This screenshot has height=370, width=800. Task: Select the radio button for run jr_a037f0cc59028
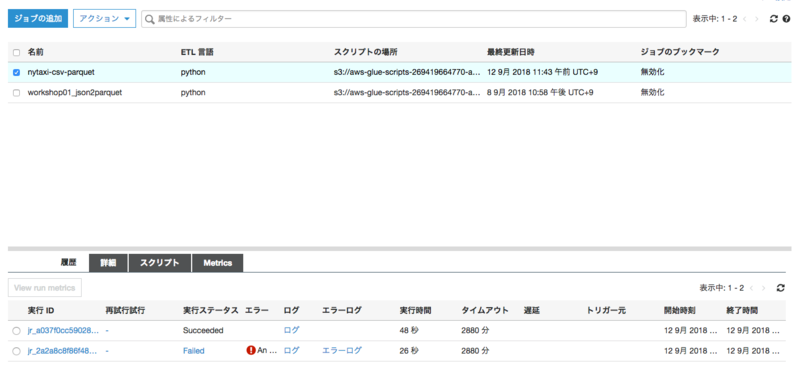point(16,331)
